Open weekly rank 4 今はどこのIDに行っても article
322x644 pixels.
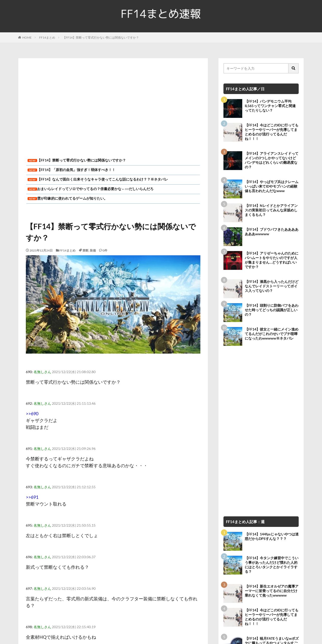[x=272, y=617]
